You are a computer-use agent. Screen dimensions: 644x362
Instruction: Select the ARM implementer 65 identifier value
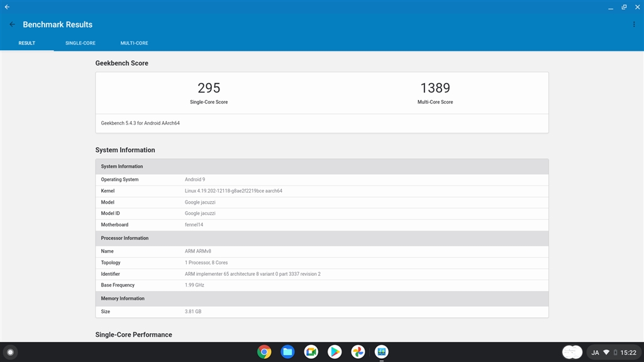point(253,274)
